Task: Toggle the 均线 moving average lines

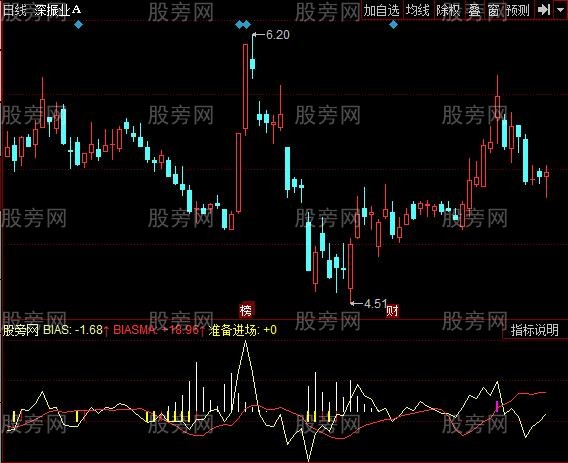Action: point(417,10)
